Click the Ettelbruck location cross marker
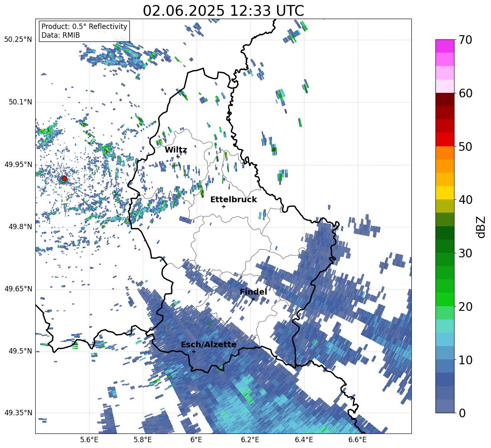The width and height of the screenshot is (491, 448). (x=224, y=206)
